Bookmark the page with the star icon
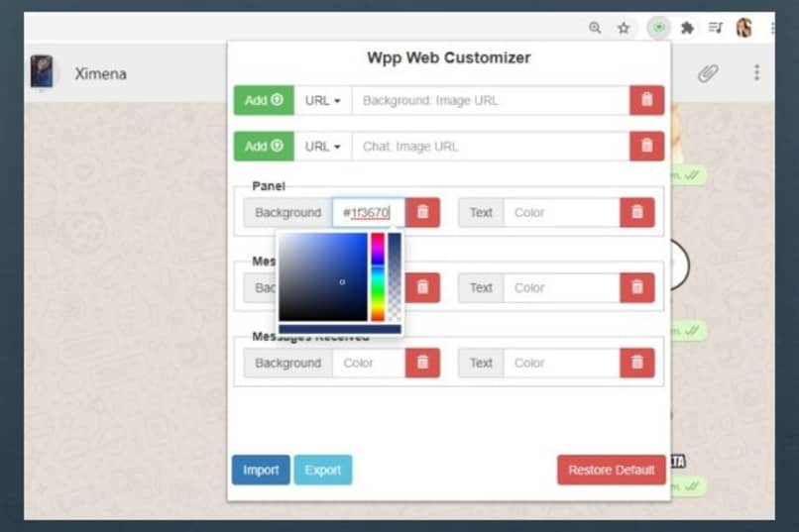This screenshot has width=799, height=532. pos(624,28)
